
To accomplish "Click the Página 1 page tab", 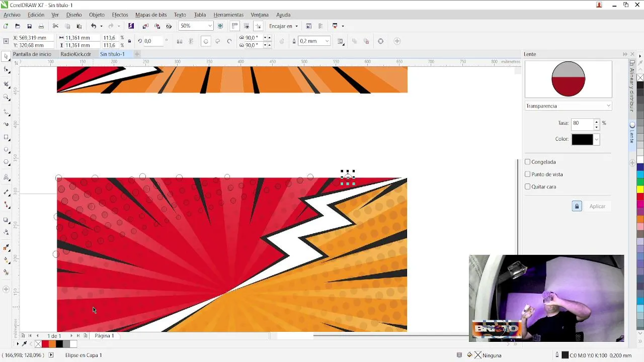I will pos(104,336).
